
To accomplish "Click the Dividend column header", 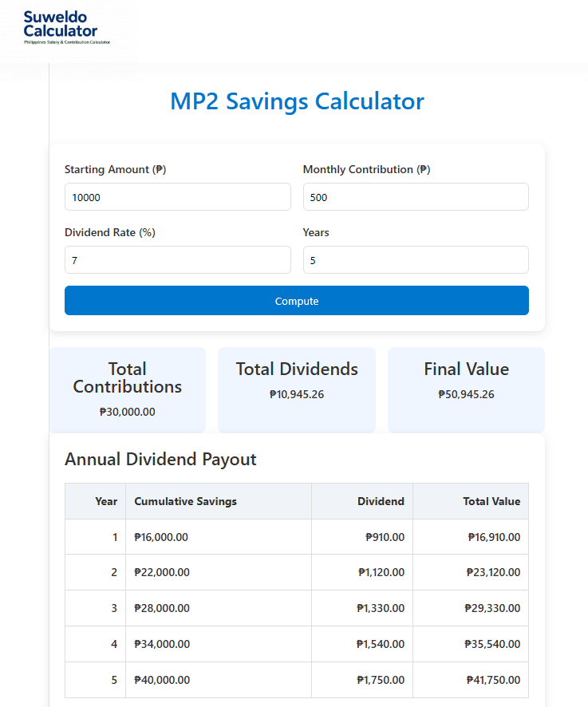I will 381,501.
